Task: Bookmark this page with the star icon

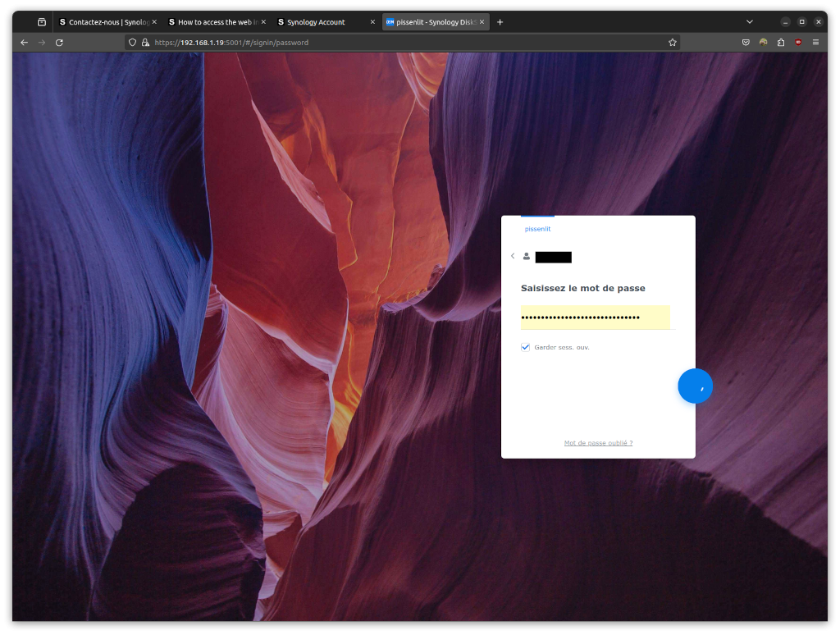Action: (x=673, y=42)
